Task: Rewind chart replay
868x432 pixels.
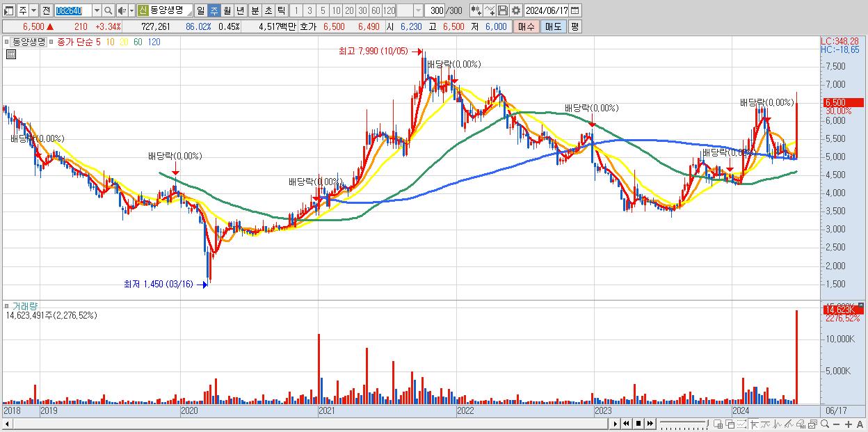Action: [626, 424]
